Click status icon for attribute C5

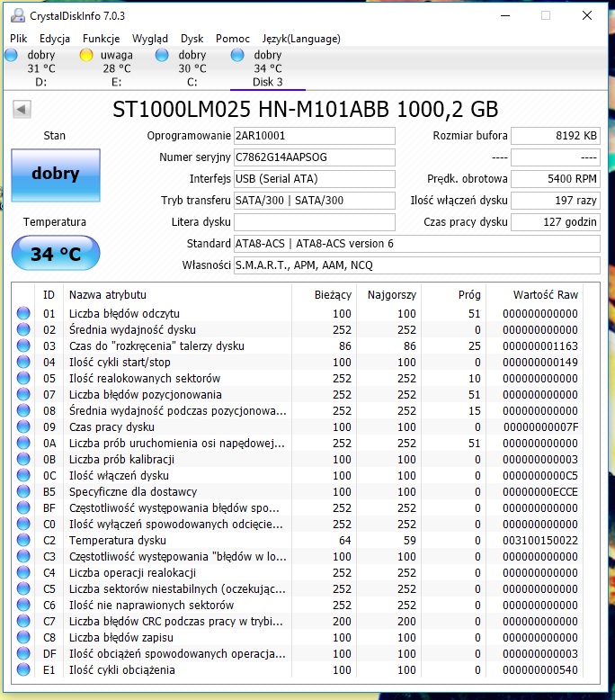pos(23,588)
